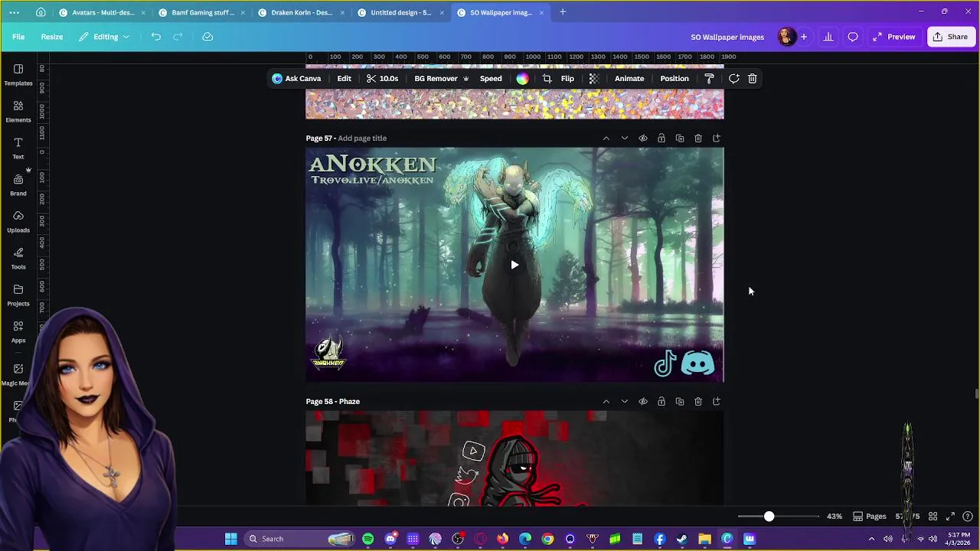Check cloud save status icon
This screenshot has height=551, width=980.
click(x=207, y=37)
